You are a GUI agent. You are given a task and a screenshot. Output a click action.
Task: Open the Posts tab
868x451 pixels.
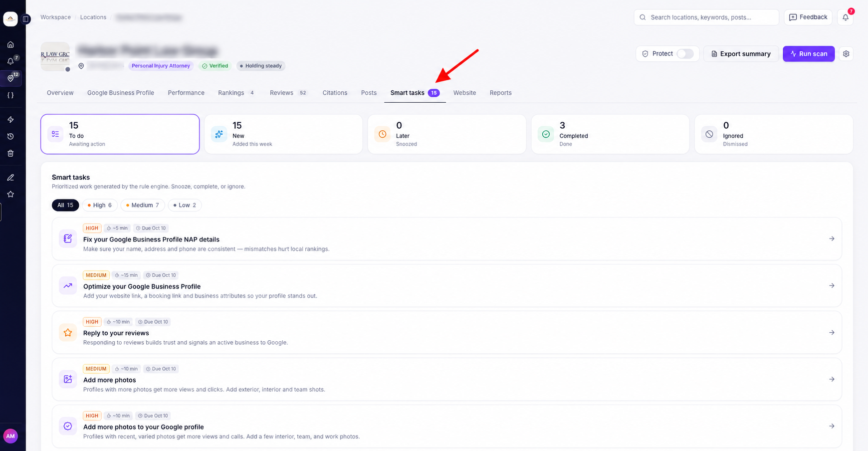tap(369, 93)
